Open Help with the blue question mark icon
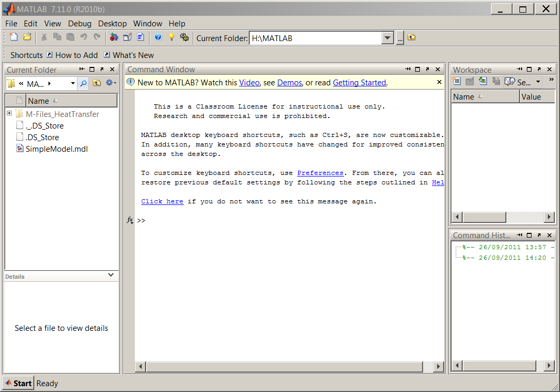Viewport: 560px width, 392px height. point(158,37)
